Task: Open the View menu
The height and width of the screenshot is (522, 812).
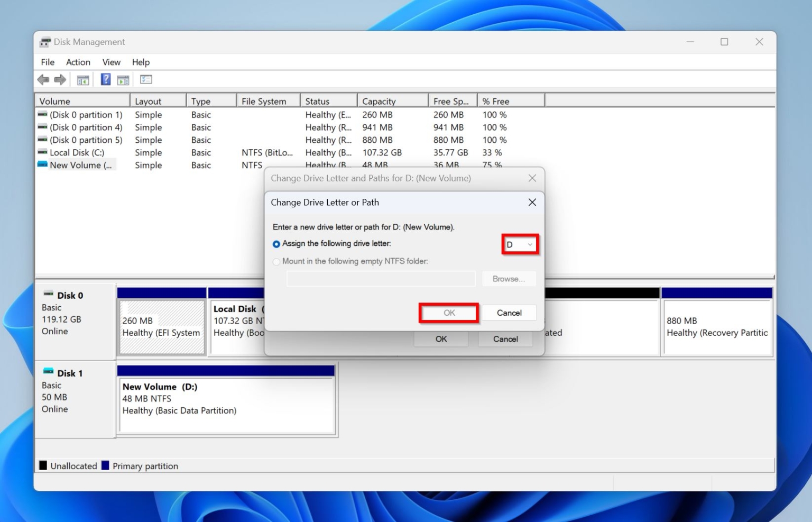Action: point(111,62)
